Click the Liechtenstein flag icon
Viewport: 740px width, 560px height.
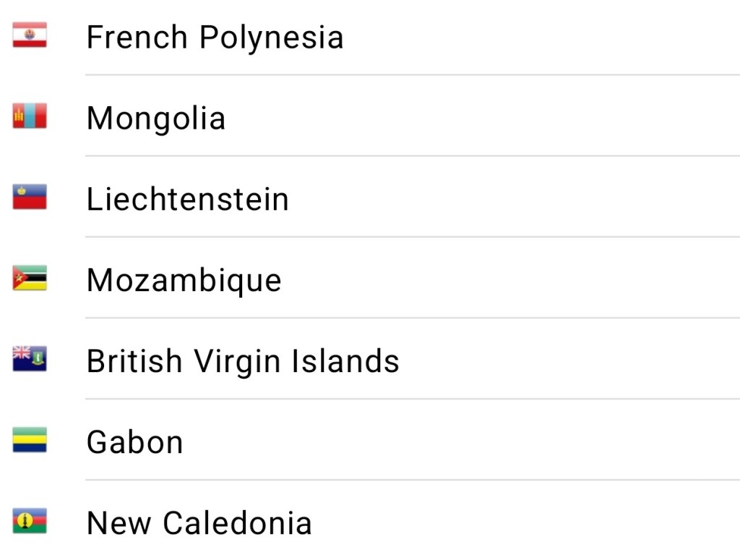click(x=30, y=197)
